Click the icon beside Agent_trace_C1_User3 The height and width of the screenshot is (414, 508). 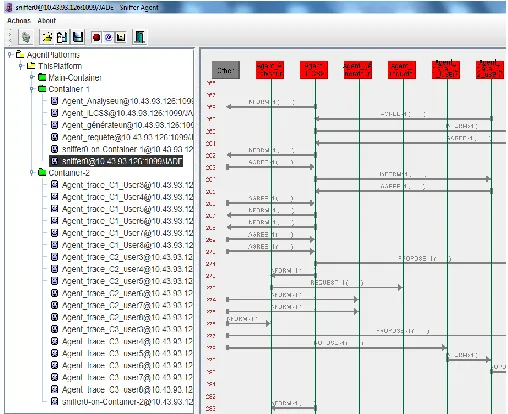tap(54, 184)
